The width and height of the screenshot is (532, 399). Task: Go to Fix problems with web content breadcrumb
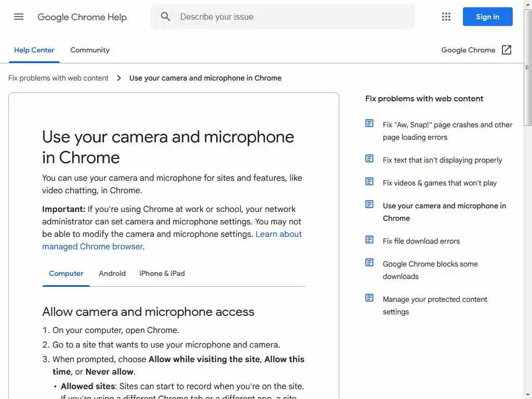[x=58, y=78]
